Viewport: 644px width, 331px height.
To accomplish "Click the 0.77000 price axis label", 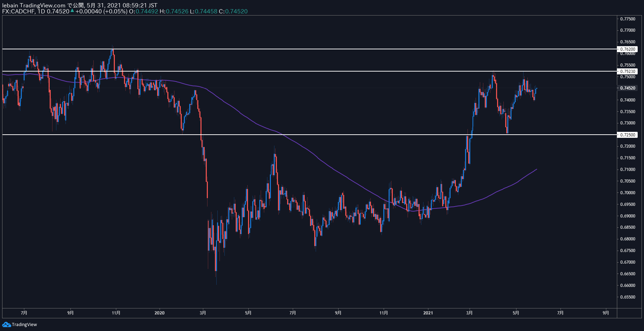I will [627, 30].
